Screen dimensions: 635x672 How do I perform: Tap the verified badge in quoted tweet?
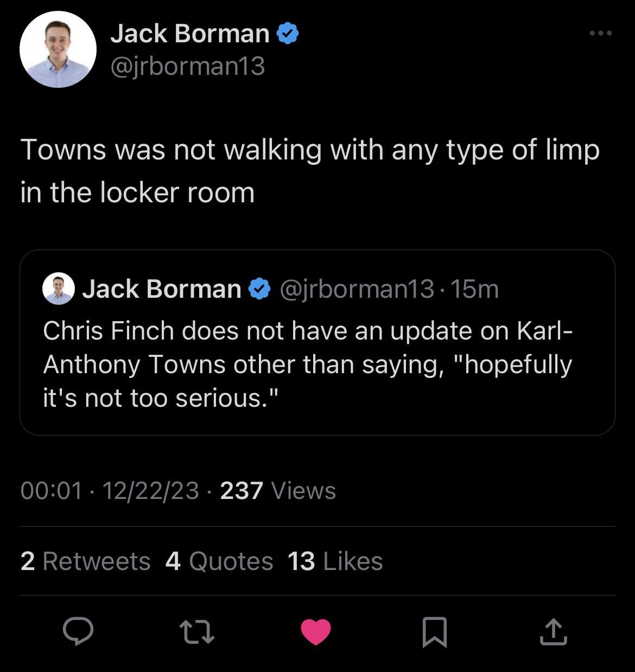259,289
